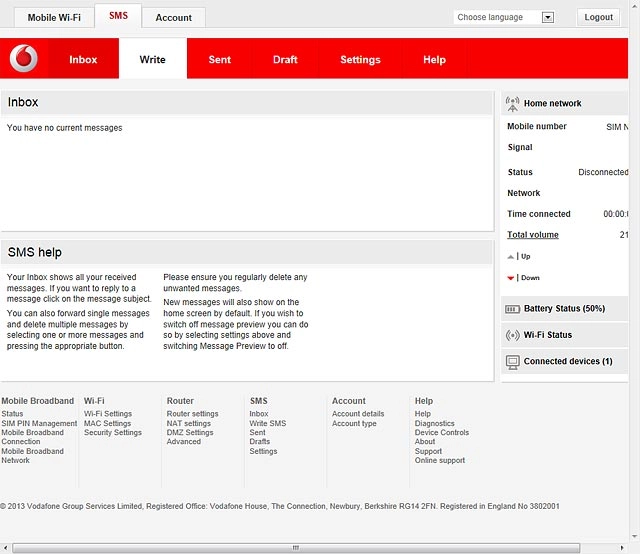Click the Connected devices monitor icon

tap(512, 362)
